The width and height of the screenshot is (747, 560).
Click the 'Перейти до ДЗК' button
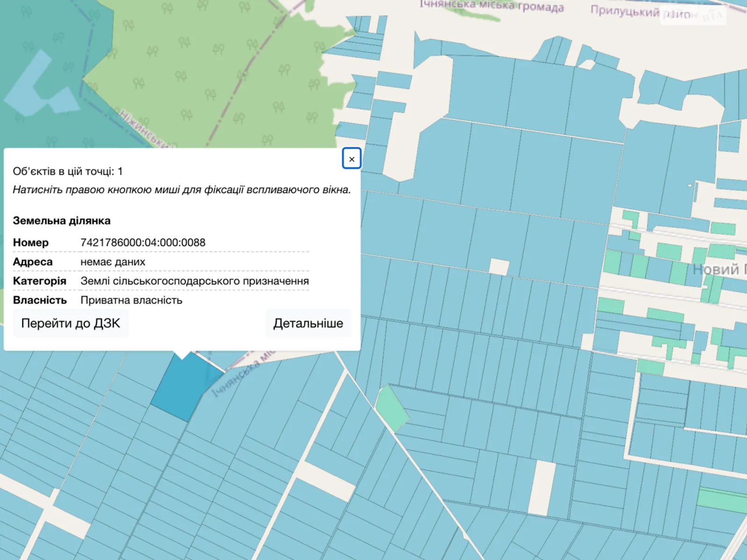coord(70,323)
